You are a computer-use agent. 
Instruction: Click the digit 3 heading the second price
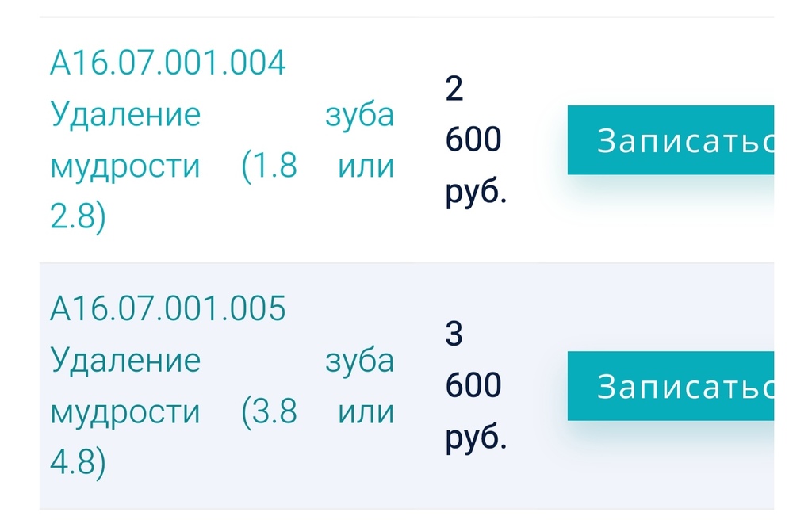pyautogui.click(x=454, y=335)
